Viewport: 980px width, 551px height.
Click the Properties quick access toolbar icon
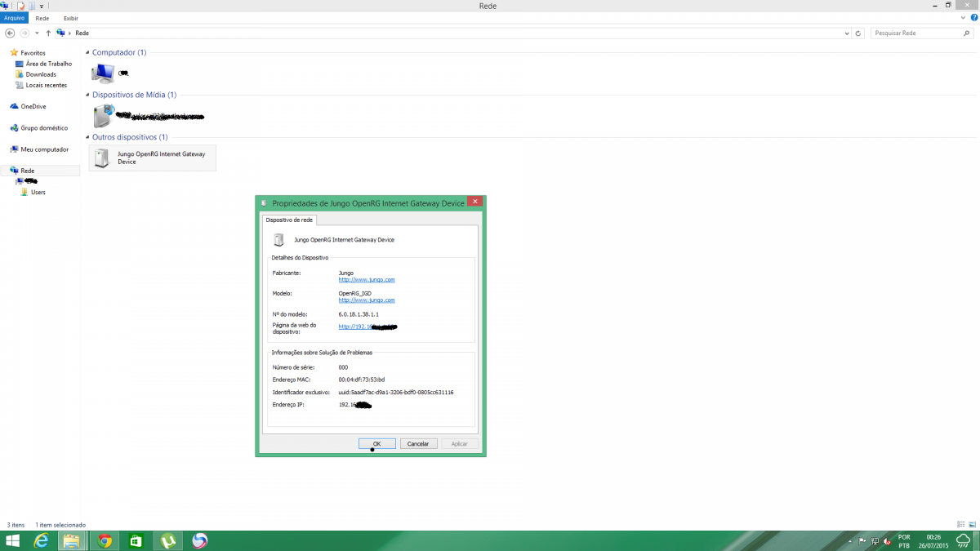[21, 6]
